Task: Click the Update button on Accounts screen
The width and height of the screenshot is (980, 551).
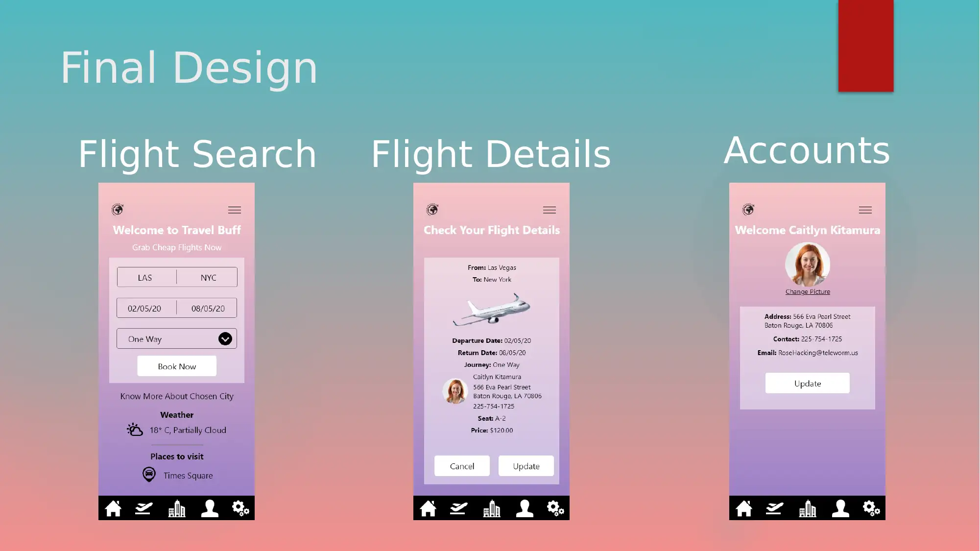Action: (807, 383)
